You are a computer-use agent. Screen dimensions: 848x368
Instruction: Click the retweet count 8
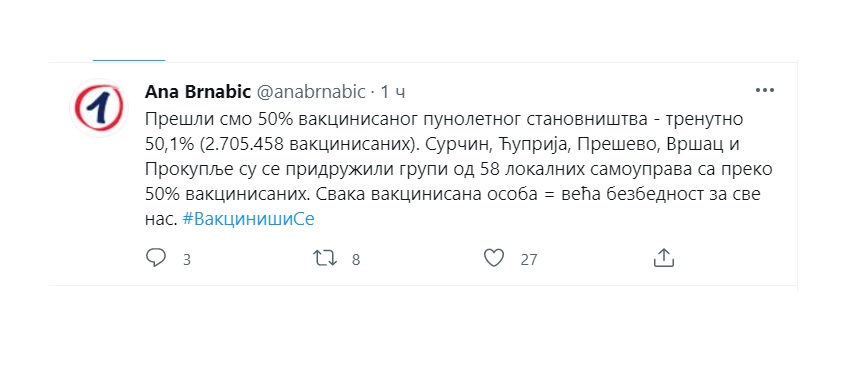(355, 260)
